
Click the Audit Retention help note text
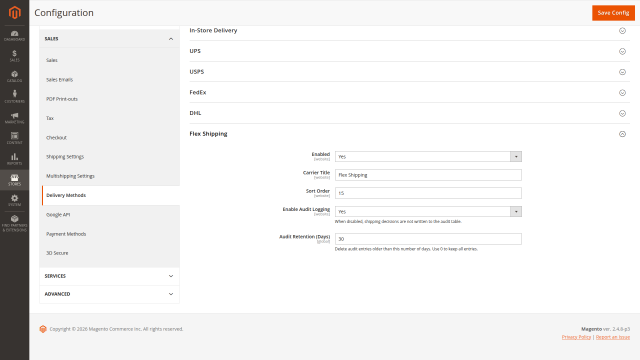406,249
